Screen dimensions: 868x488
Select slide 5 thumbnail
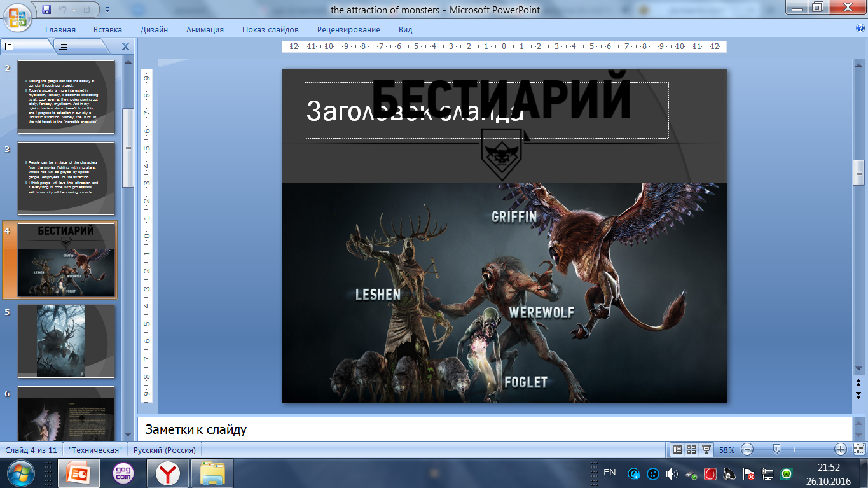coord(66,341)
